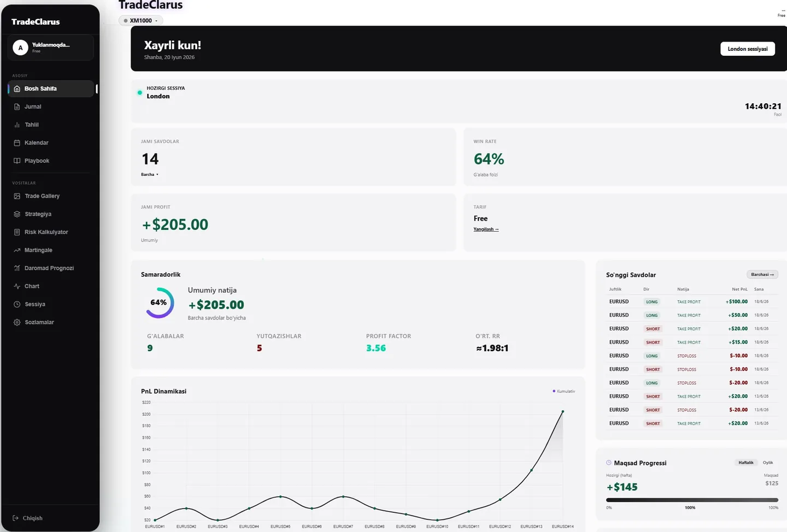
Task: Expand the Barcha filter under Jami Savdolar
Action: point(150,174)
